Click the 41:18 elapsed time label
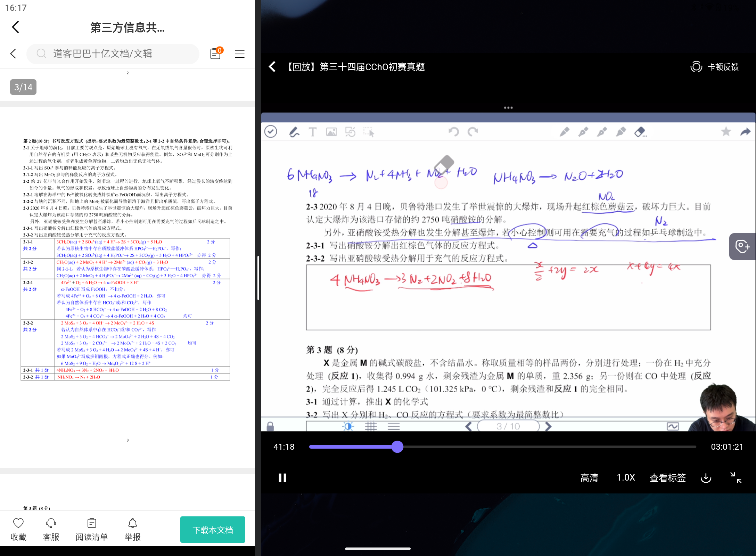Viewport: 756px width, 556px height. click(284, 447)
